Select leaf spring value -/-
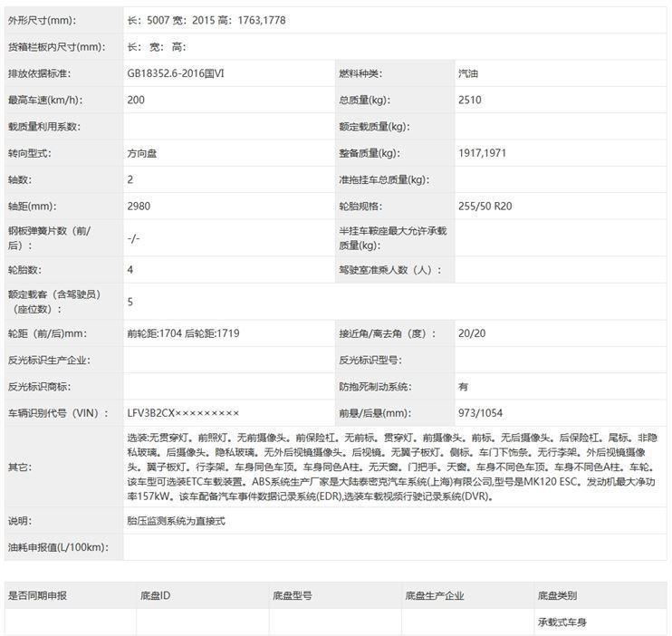The height and width of the screenshot is (636, 672). (134, 238)
